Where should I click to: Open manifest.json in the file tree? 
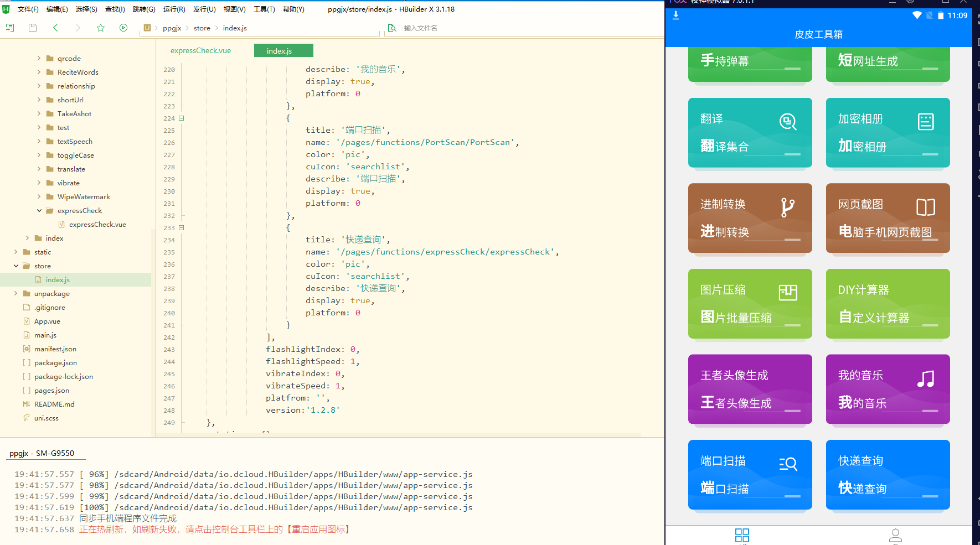55,349
